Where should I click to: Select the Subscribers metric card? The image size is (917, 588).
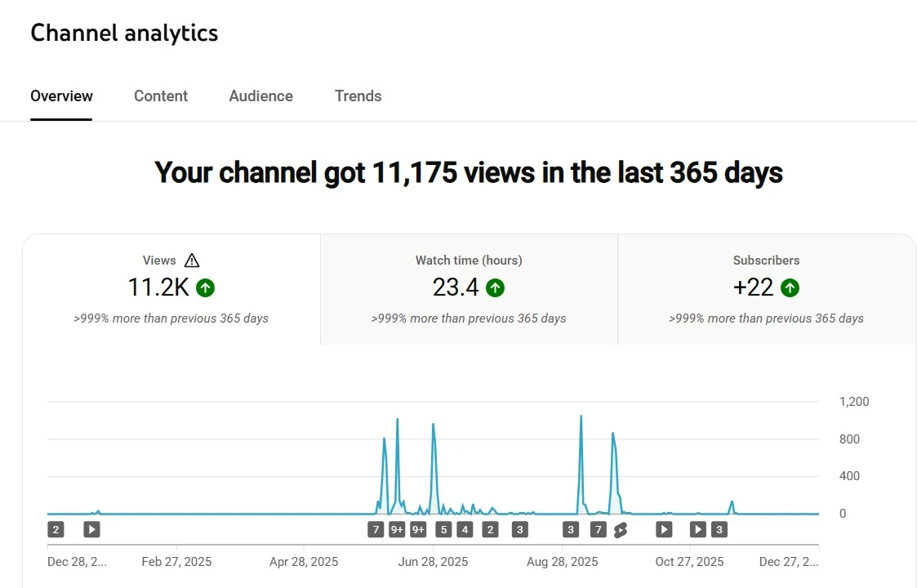pyautogui.click(x=766, y=287)
